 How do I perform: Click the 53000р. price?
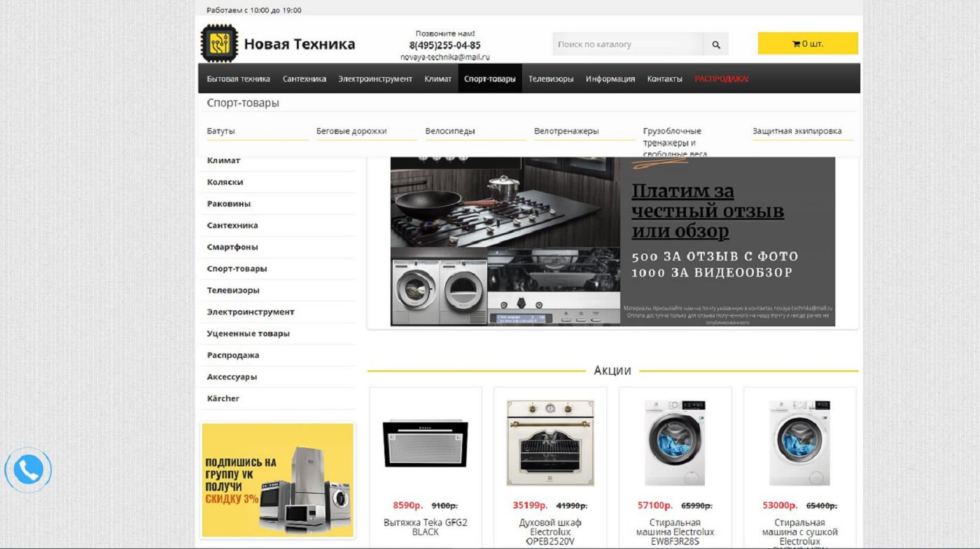(x=780, y=505)
